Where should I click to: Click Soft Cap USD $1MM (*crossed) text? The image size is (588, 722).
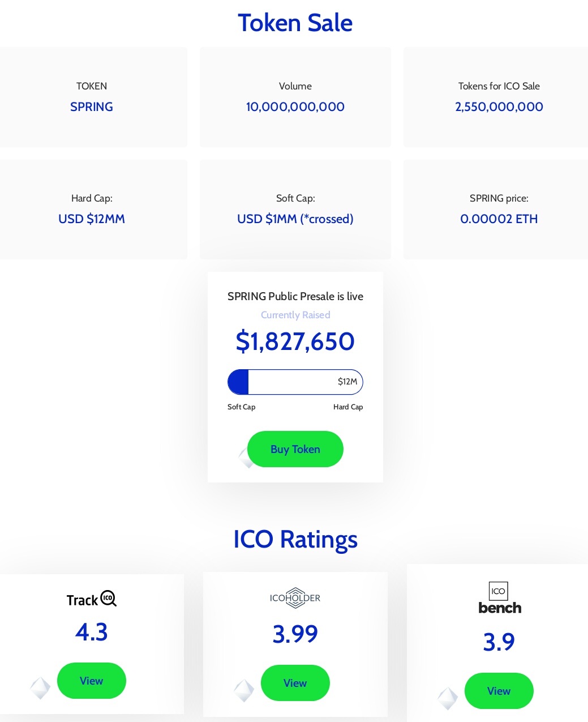pos(295,219)
